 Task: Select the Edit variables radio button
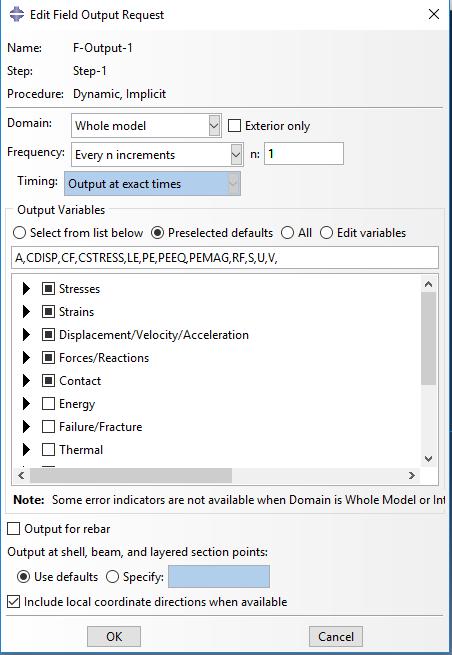point(326,233)
